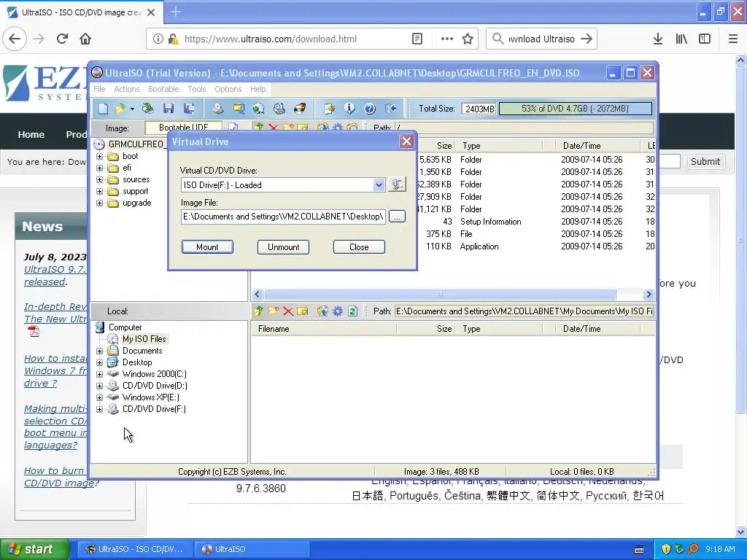Click the red Delete icon in Local toolbar
The image size is (747, 560).
click(287, 311)
